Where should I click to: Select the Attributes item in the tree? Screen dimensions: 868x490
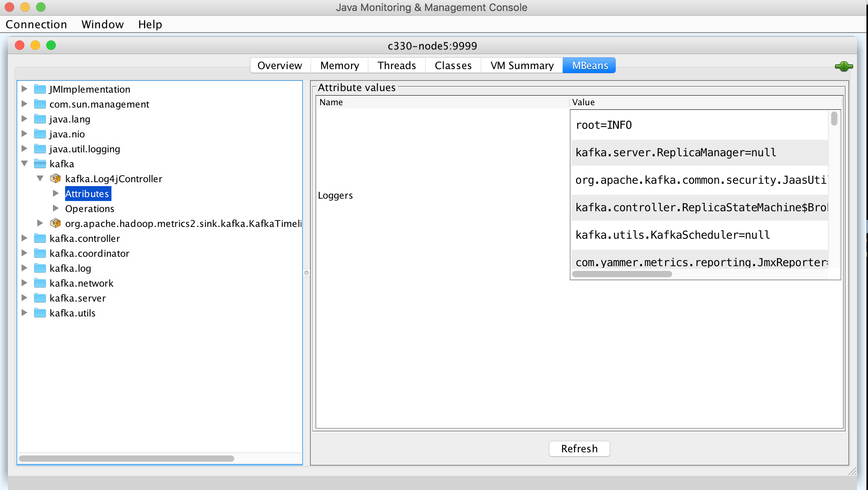[x=88, y=194]
